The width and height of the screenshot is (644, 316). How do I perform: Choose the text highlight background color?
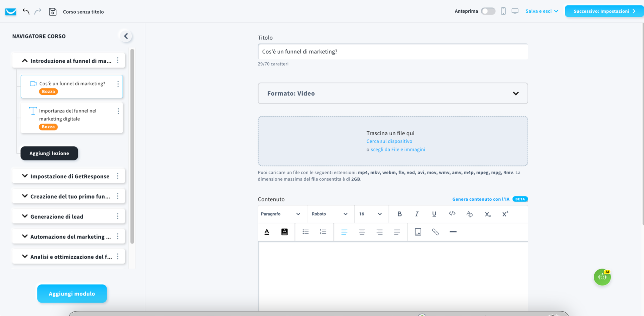284,232
